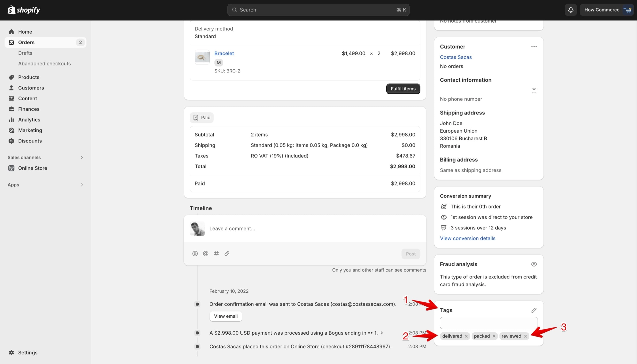Remove the delivered tag

click(466, 336)
